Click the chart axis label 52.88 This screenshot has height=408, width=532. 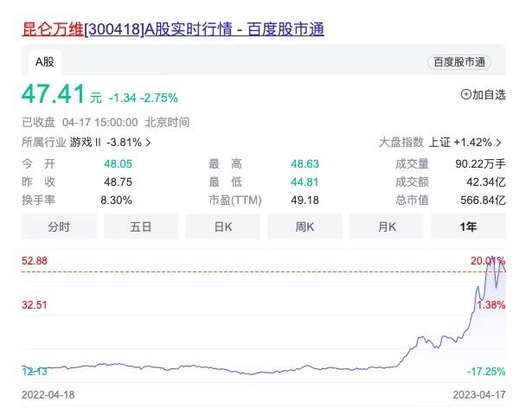[x=35, y=261]
